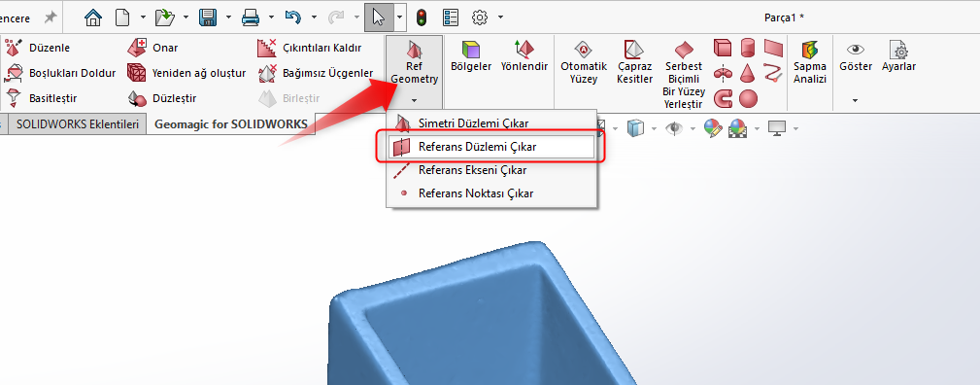
Task: Click the Boşlukları Doldur tool
Action: coord(60,73)
